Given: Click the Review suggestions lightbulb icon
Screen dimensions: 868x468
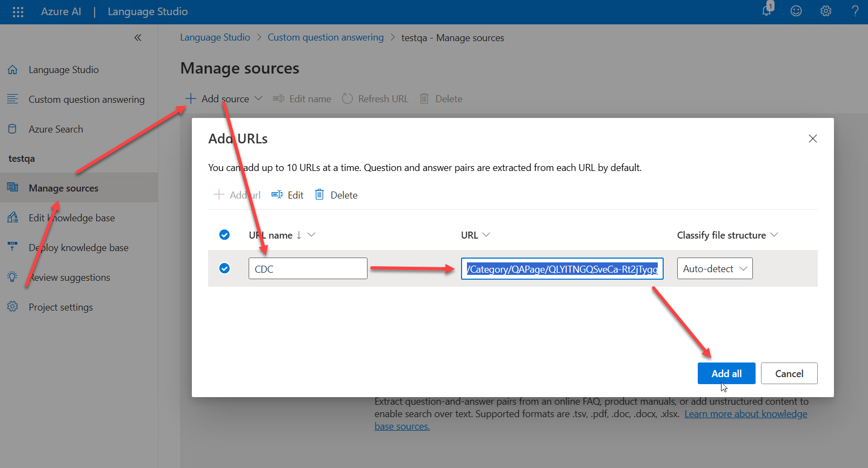Looking at the screenshot, I should click(12, 276).
